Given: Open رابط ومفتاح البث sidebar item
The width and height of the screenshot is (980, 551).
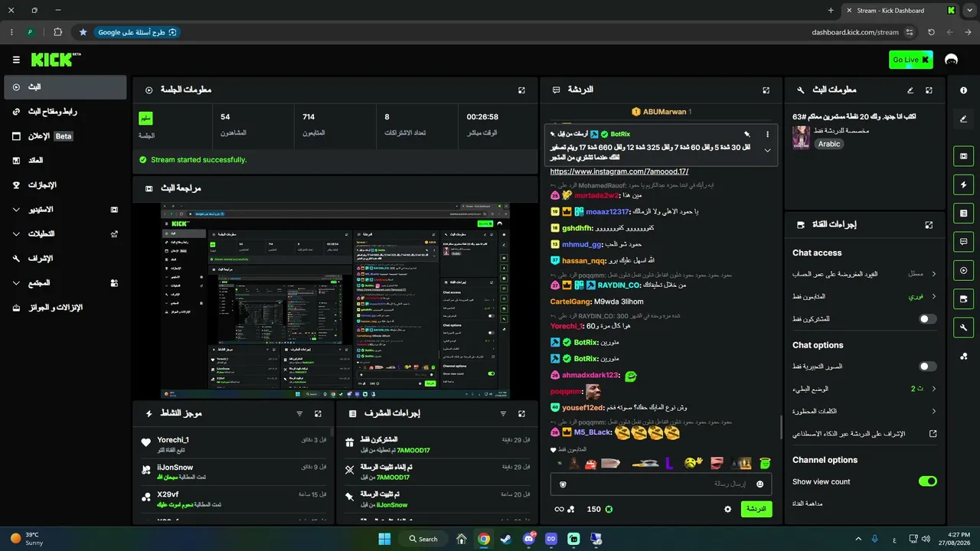Looking at the screenshot, I should (65, 112).
